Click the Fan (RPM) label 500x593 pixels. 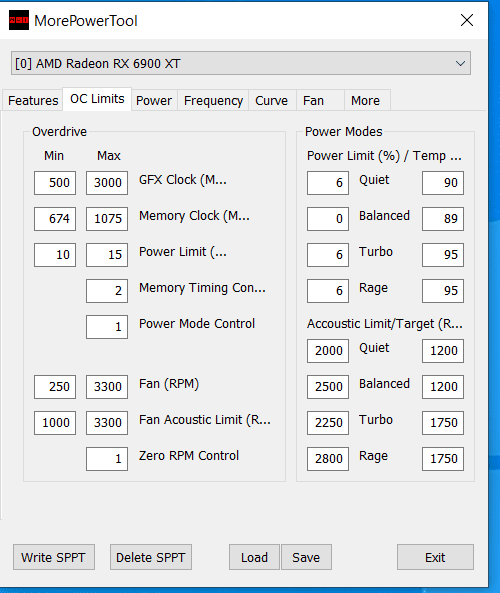[169, 384]
